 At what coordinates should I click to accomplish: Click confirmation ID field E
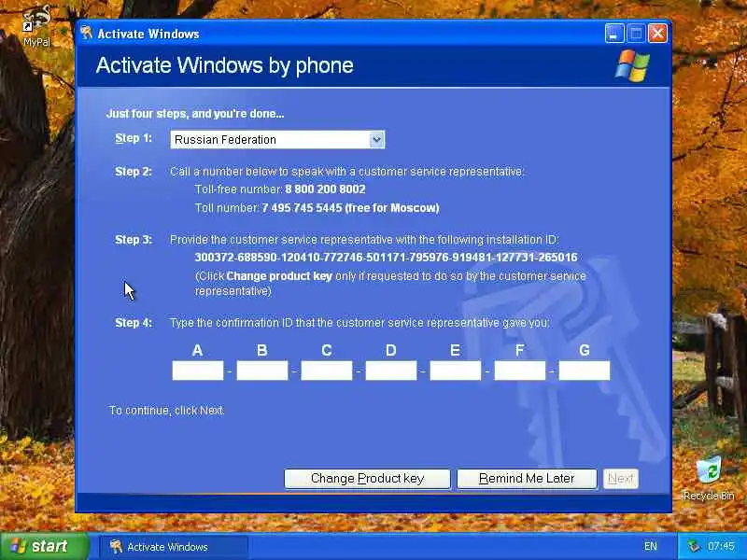point(456,371)
